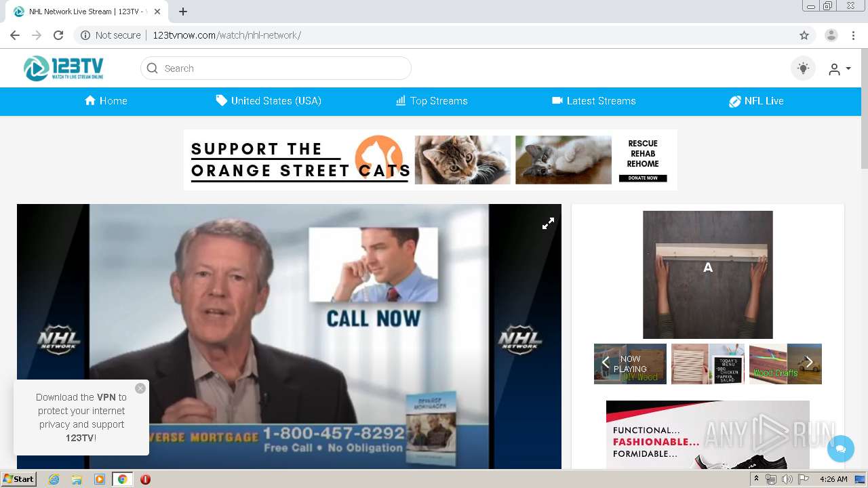The width and height of the screenshot is (868, 488).
Task: Expand the video player to fullscreen
Action: (x=548, y=223)
